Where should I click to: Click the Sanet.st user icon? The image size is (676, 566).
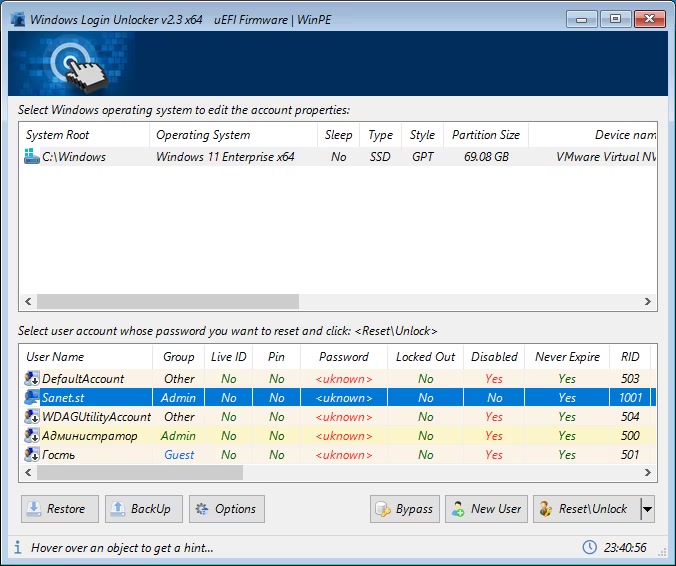[x=31, y=397]
